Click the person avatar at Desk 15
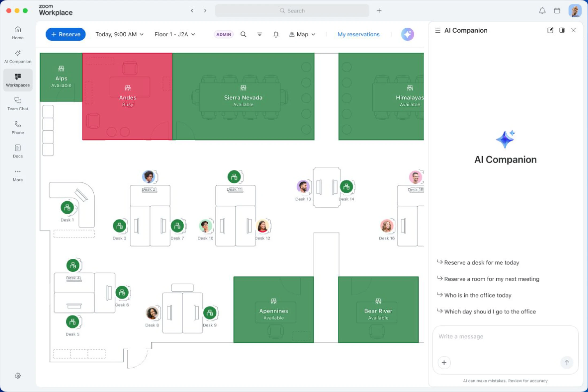588x392 pixels. coord(415,177)
